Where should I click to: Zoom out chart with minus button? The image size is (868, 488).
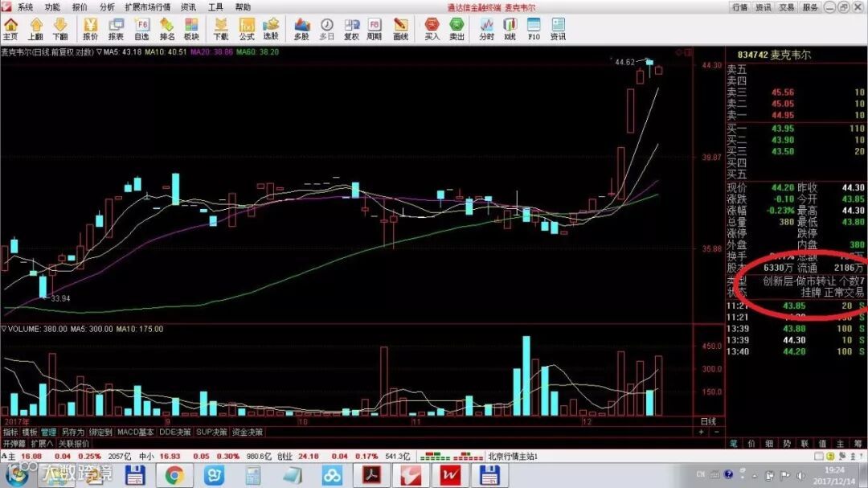point(716,432)
